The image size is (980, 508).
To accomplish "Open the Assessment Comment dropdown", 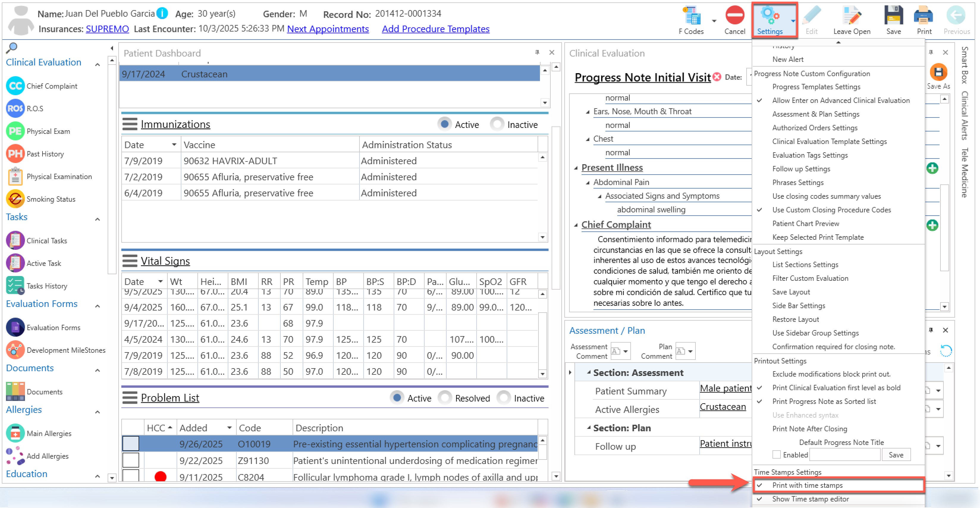I will click(x=625, y=351).
